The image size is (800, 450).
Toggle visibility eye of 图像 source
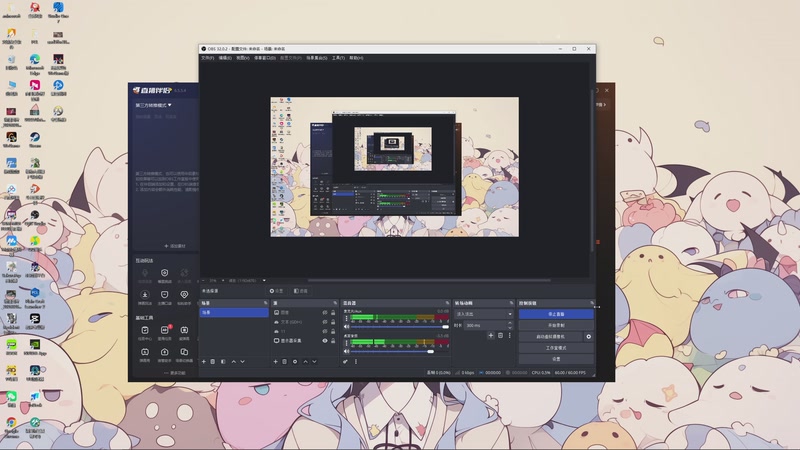point(324,312)
